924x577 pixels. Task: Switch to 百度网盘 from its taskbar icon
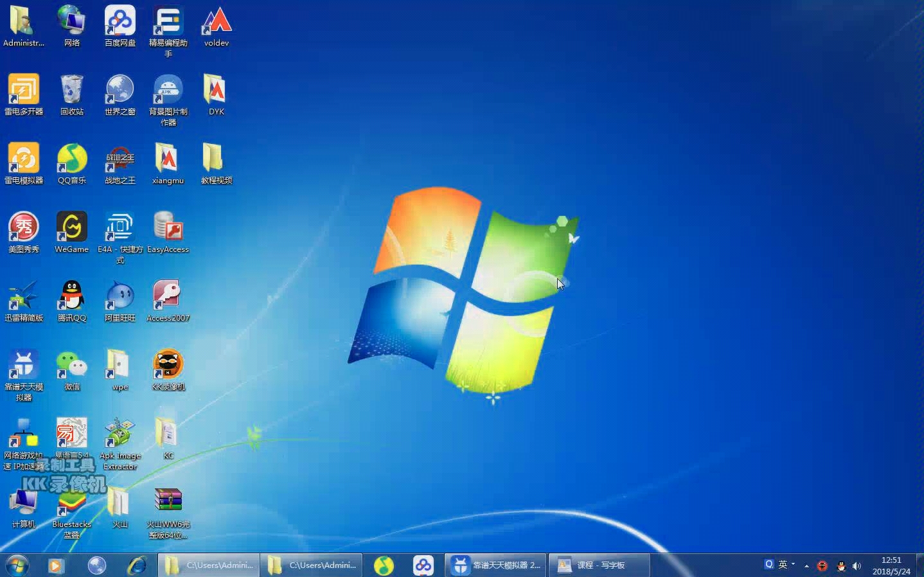click(423, 565)
